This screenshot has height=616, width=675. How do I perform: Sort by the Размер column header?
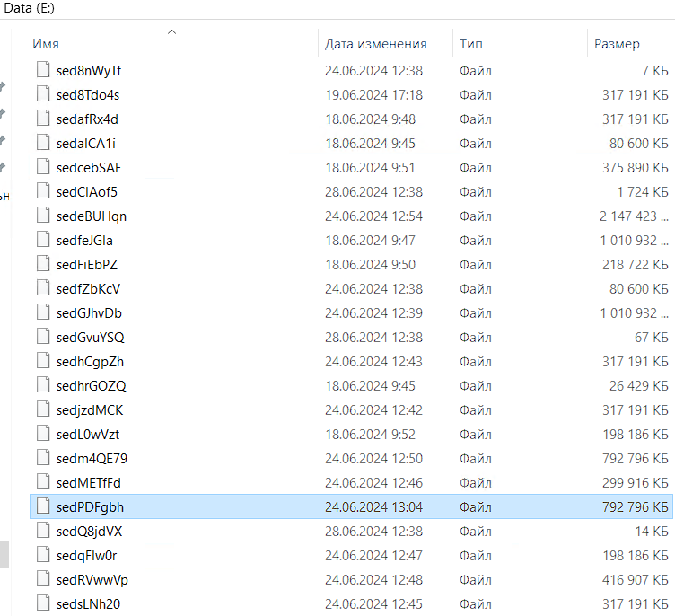(x=617, y=44)
